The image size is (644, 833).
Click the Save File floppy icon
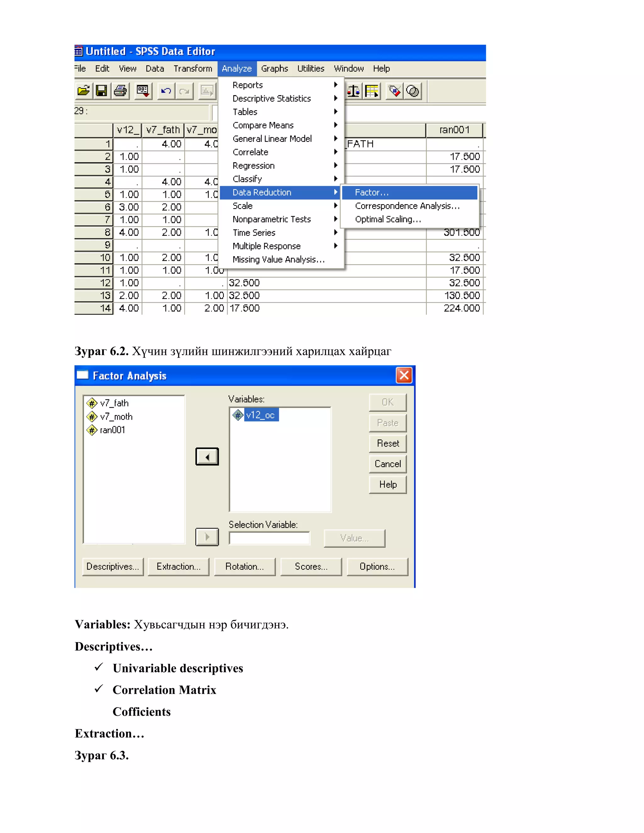click(x=102, y=91)
